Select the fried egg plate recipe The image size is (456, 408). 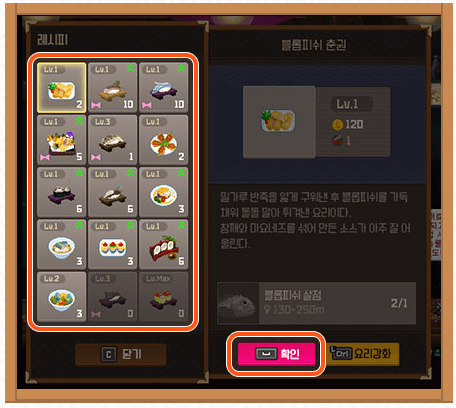164,192
